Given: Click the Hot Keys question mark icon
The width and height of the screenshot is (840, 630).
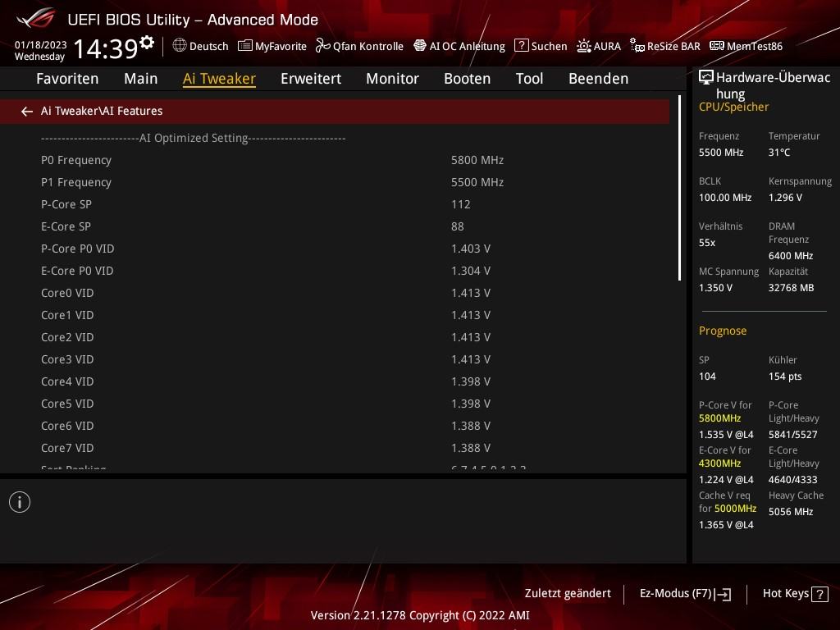Looking at the screenshot, I should (819, 594).
